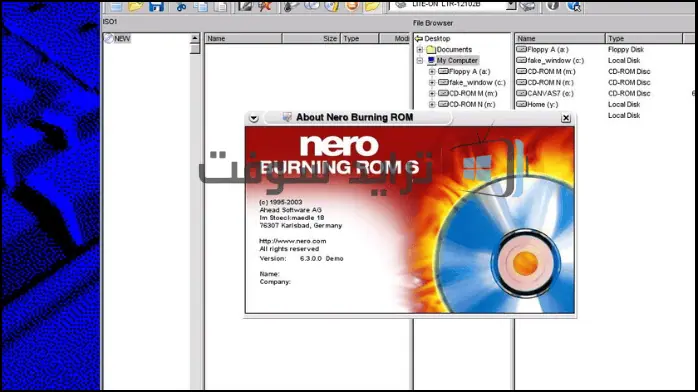
Task: Roll up the About Nero dialog arrow button
Action: click(x=254, y=118)
